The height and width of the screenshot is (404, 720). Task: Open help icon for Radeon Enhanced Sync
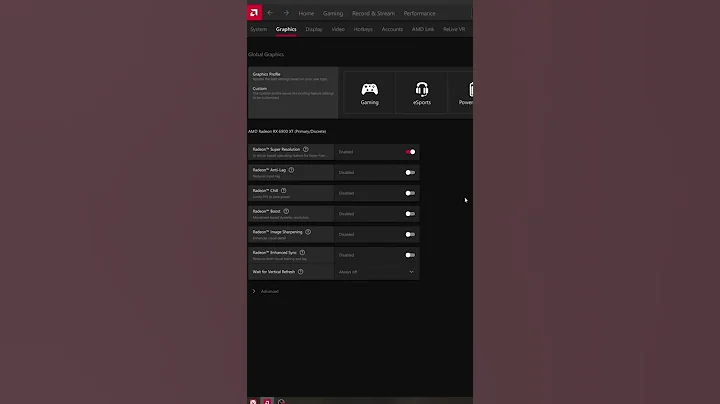[302, 252]
